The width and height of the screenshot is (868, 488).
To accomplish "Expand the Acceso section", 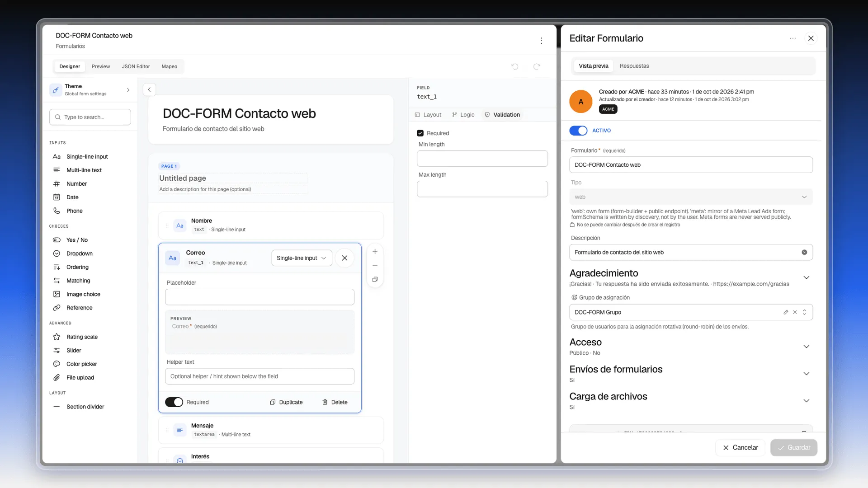I will (806, 347).
